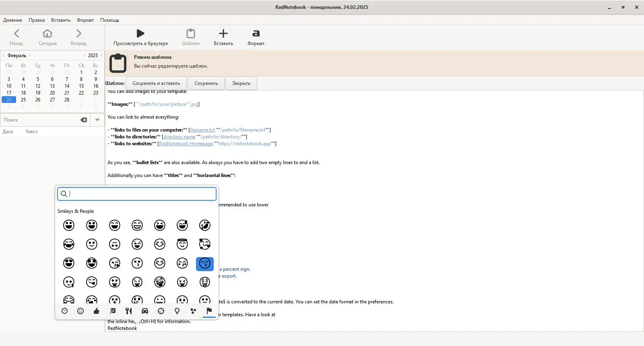Viewport: 644px width, 346px height.
Task: Open food and drink emoji category
Action: coord(129,311)
